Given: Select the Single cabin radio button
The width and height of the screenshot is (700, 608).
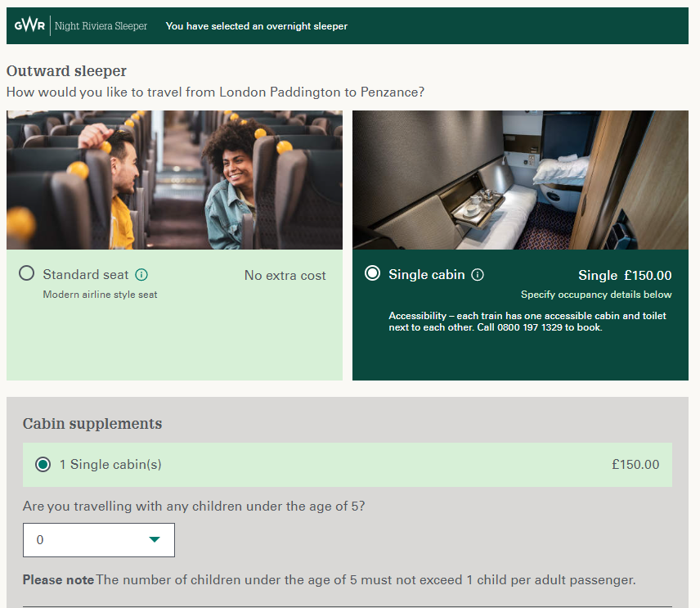Looking at the screenshot, I should point(372,273).
